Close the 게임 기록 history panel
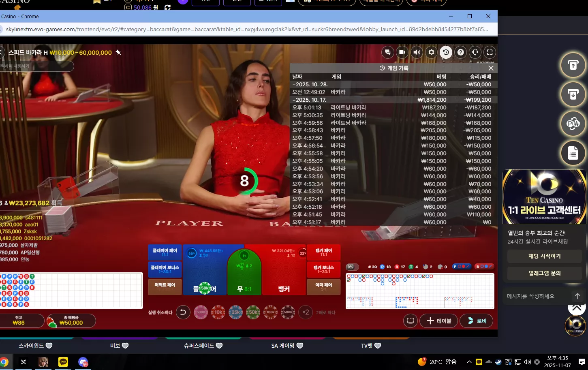The height and width of the screenshot is (370, 588). [491, 68]
